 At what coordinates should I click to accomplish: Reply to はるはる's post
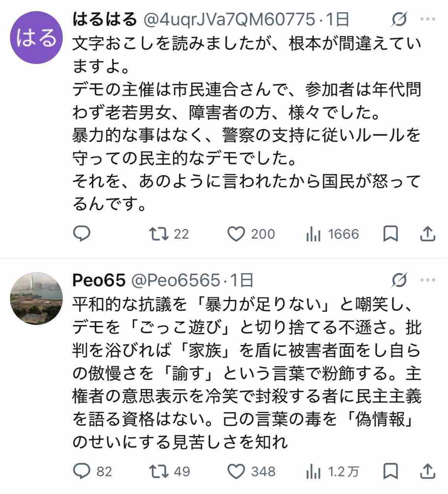(x=81, y=234)
